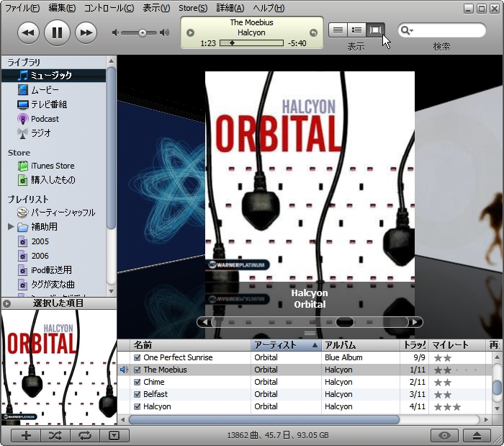Click the left arrow icon in track display
This screenshot has height=446, width=504.
tap(190, 32)
